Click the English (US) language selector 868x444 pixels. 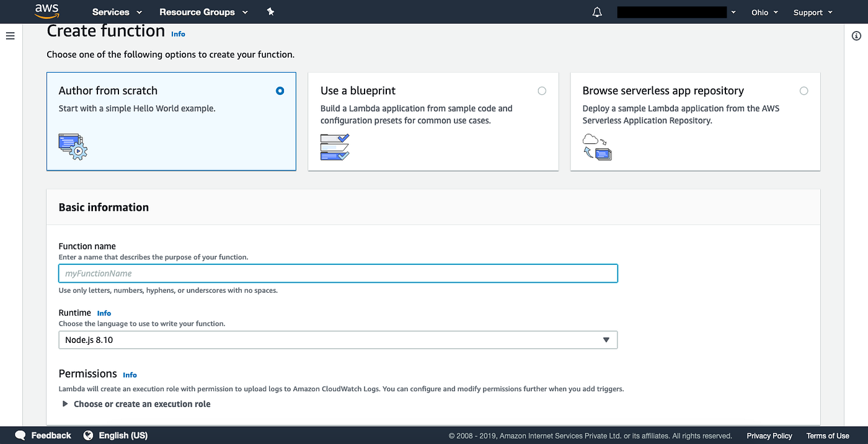point(116,435)
